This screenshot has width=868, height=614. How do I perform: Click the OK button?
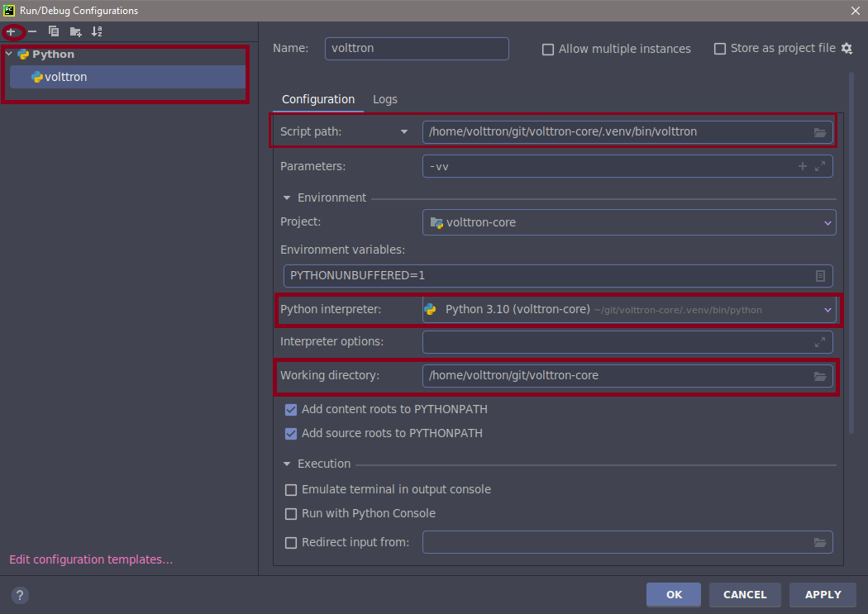click(x=674, y=595)
